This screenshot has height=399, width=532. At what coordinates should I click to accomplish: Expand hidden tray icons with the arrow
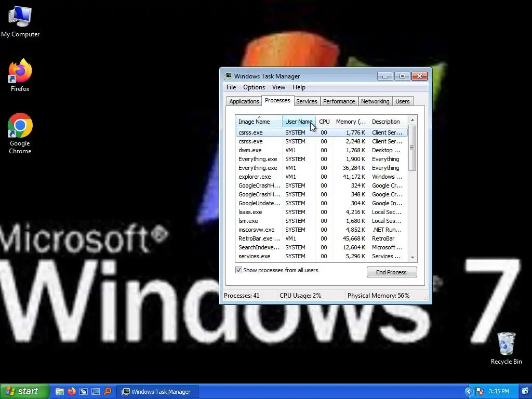[468, 392]
